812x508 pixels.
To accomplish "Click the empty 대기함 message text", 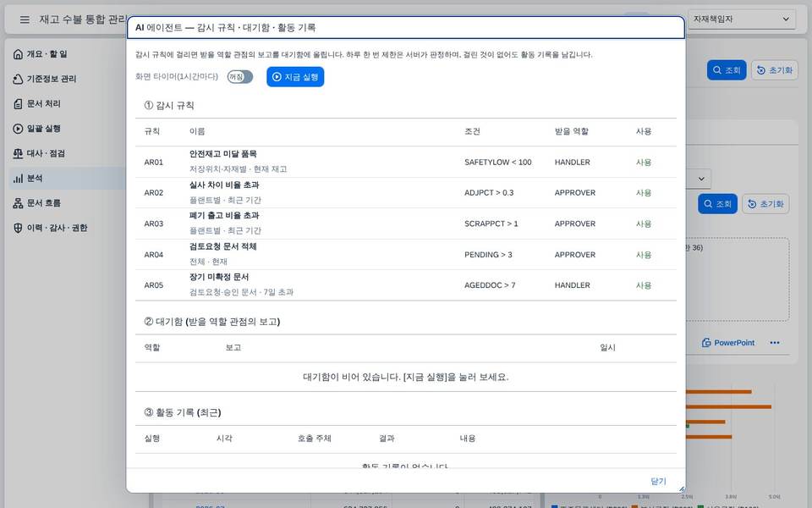I will click(406, 377).
